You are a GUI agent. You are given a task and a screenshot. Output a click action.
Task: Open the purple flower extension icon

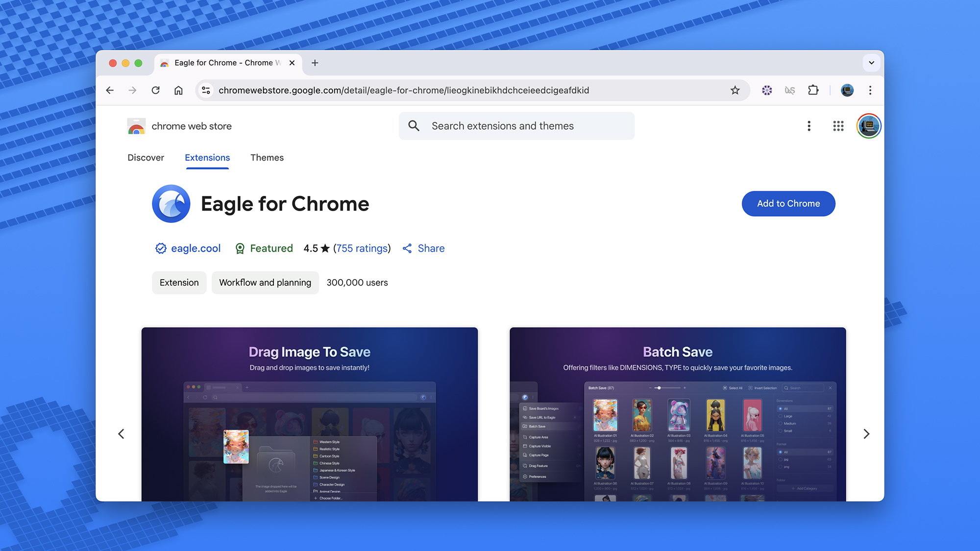click(767, 90)
